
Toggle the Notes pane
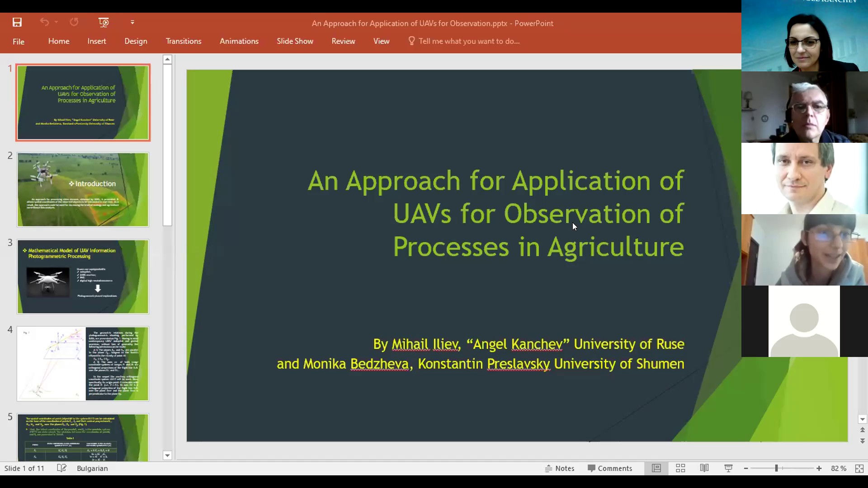[x=560, y=468]
